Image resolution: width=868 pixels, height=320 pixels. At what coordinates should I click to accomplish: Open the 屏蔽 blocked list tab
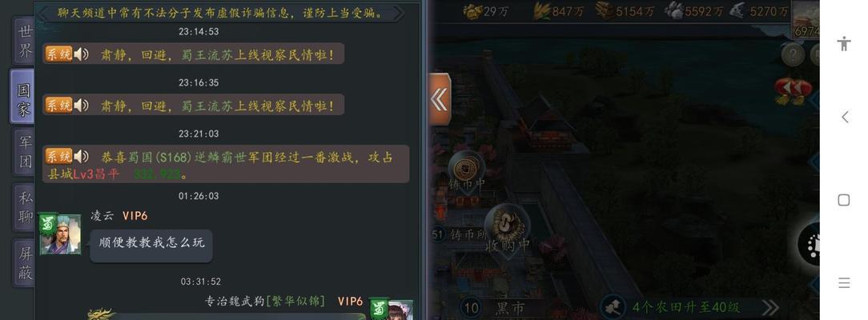click(x=23, y=262)
